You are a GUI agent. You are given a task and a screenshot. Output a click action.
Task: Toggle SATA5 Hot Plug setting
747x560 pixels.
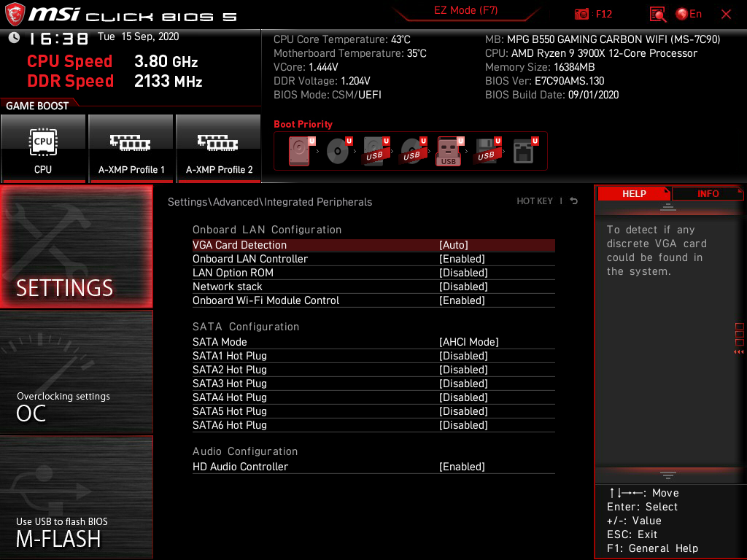pos(373,411)
